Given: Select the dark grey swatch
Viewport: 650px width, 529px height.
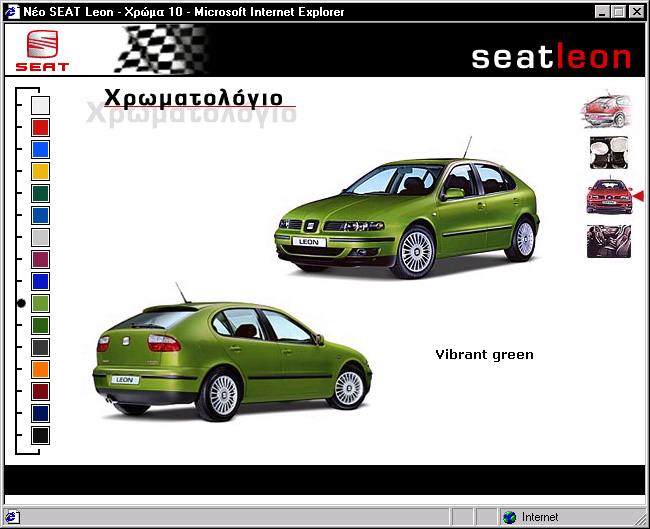Looking at the screenshot, I should point(40,347).
